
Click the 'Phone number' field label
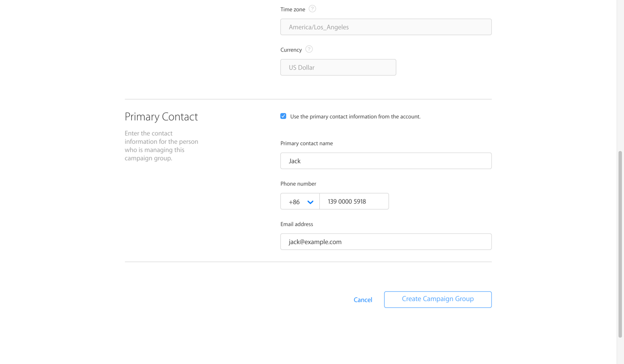coord(298,184)
